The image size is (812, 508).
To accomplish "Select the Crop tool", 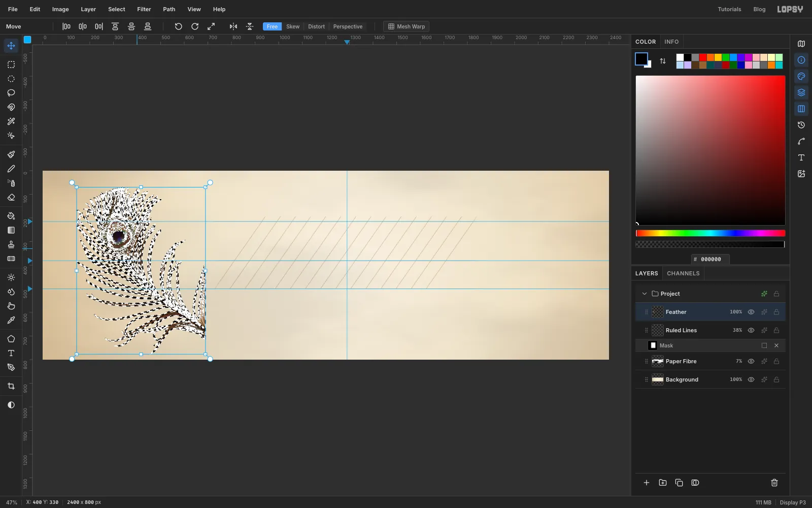I will point(11,386).
